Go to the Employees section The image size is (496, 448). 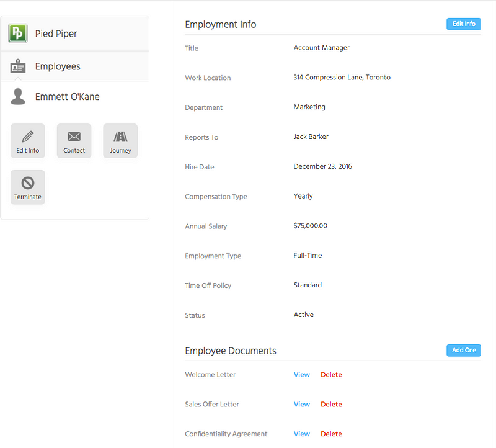pyautogui.click(x=58, y=66)
